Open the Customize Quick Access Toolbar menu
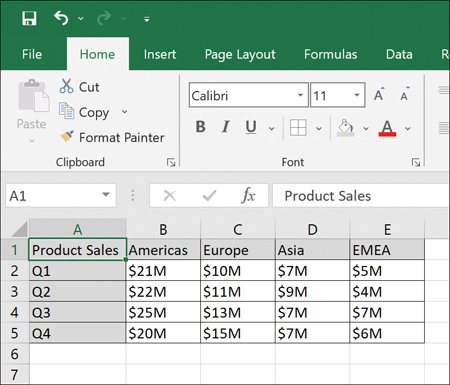This screenshot has height=385, width=450. 147,19
